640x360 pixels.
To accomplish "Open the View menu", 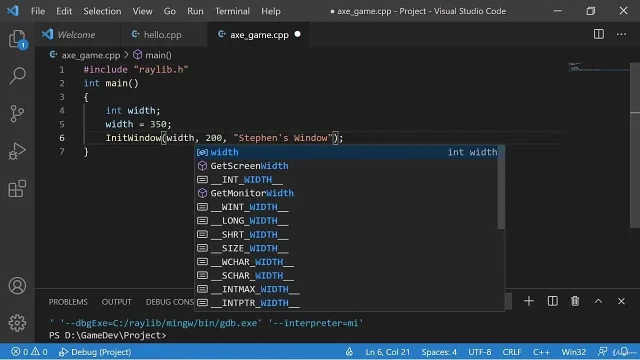I will coord(142,11).
